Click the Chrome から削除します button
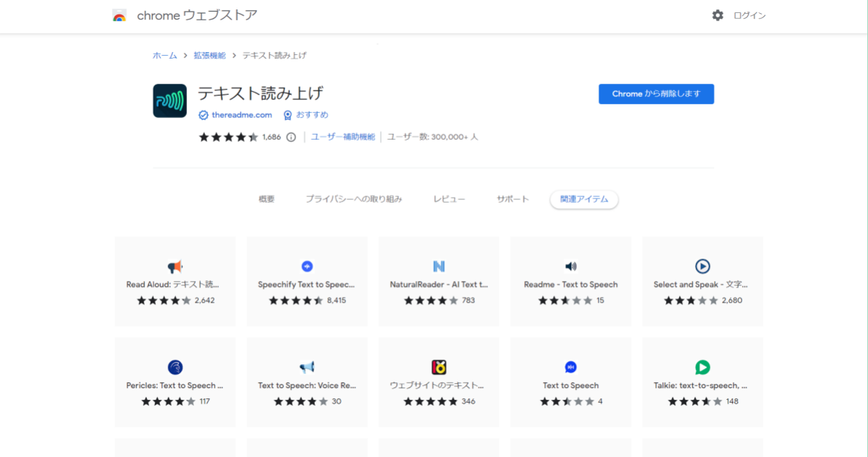Screen dimensions: 868x457 coord(656,94)
